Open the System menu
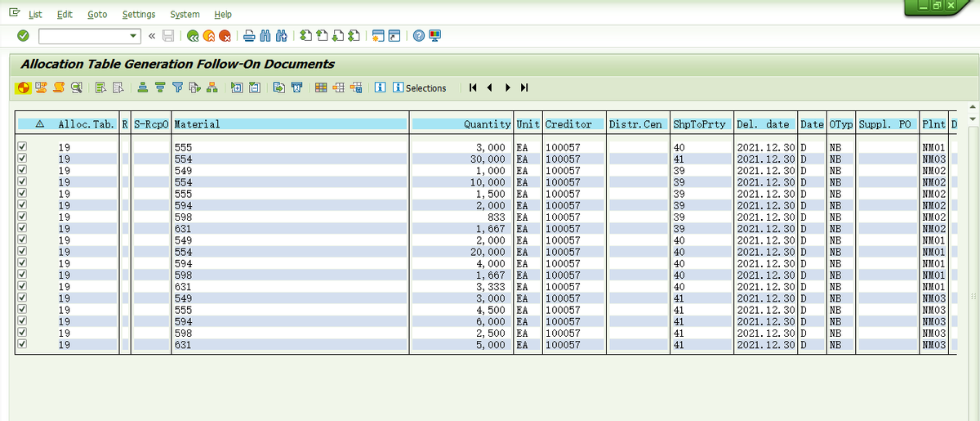The image size is (980, 421). point(185,14)
